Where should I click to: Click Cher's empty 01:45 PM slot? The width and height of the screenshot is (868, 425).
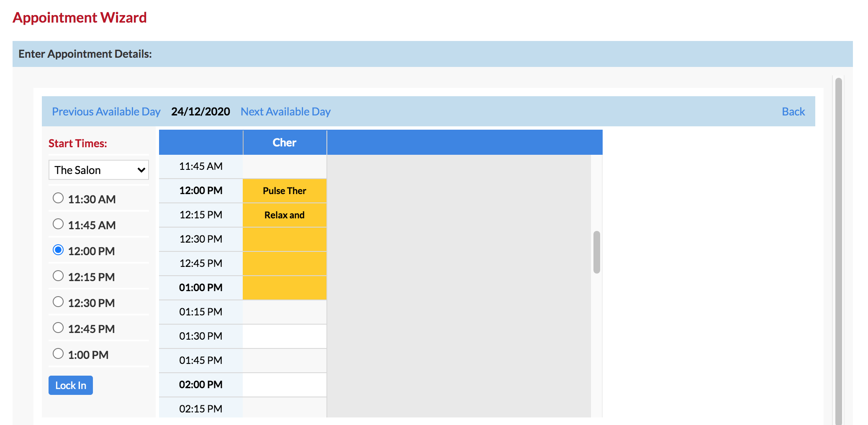pyautogui.click(x=285, y=361)
